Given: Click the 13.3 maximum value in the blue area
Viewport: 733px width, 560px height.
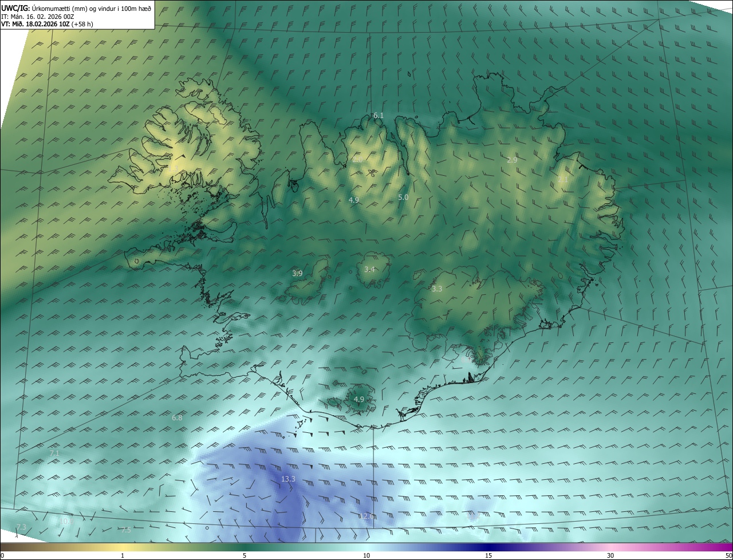Looking at the screenshot, I should tap(289, 479).
